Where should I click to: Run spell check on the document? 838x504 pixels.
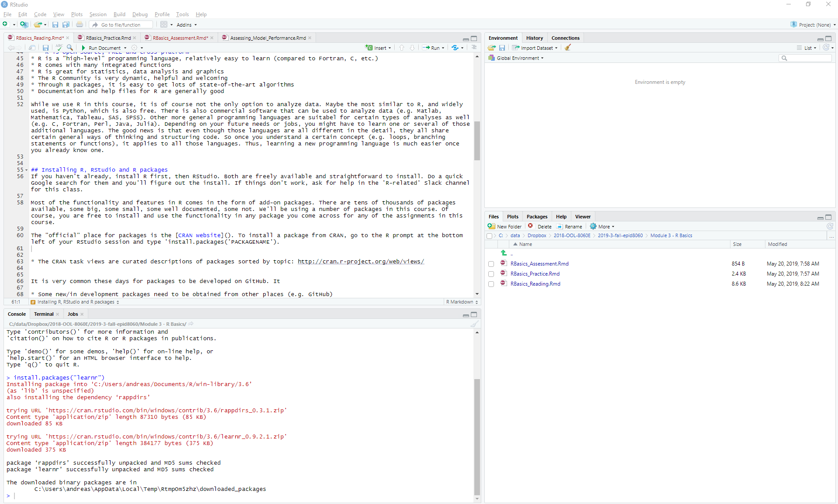pos(59,48)
